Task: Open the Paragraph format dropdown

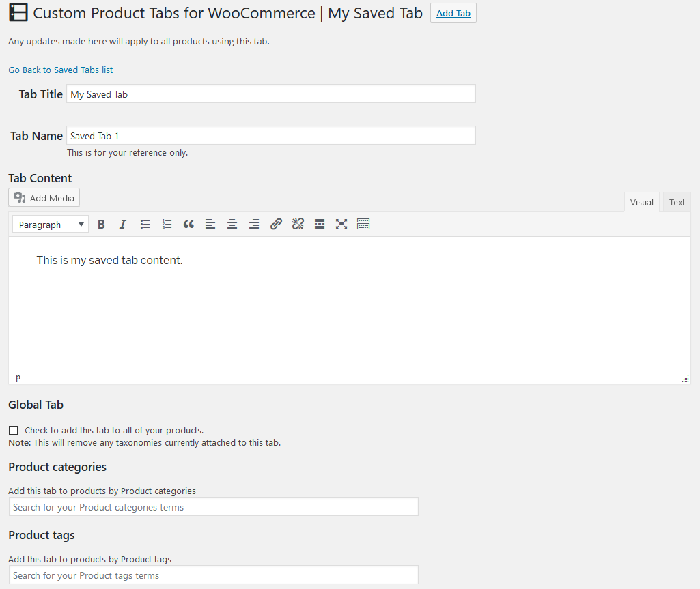Action: click(x=51, y=225)
